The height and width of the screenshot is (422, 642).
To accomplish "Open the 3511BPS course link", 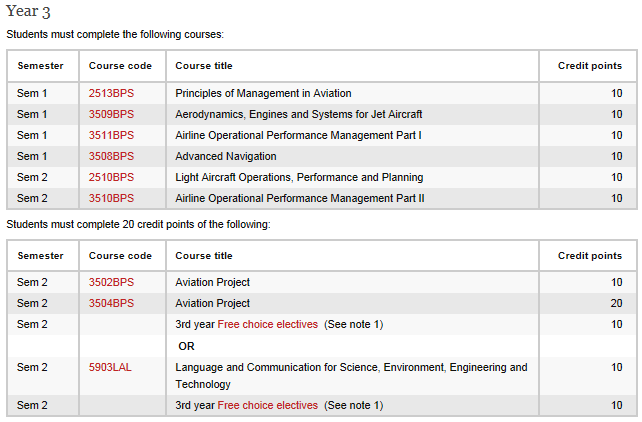I will [111, 135].
